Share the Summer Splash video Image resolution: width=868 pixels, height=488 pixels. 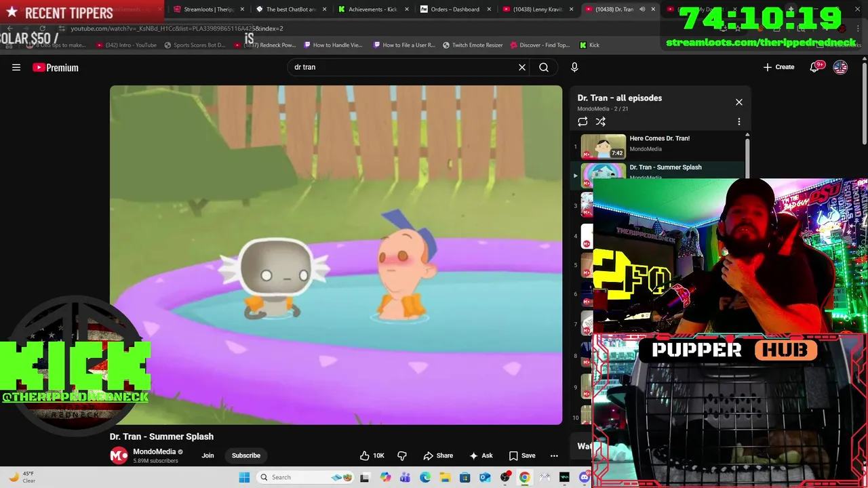coord(438,455)
